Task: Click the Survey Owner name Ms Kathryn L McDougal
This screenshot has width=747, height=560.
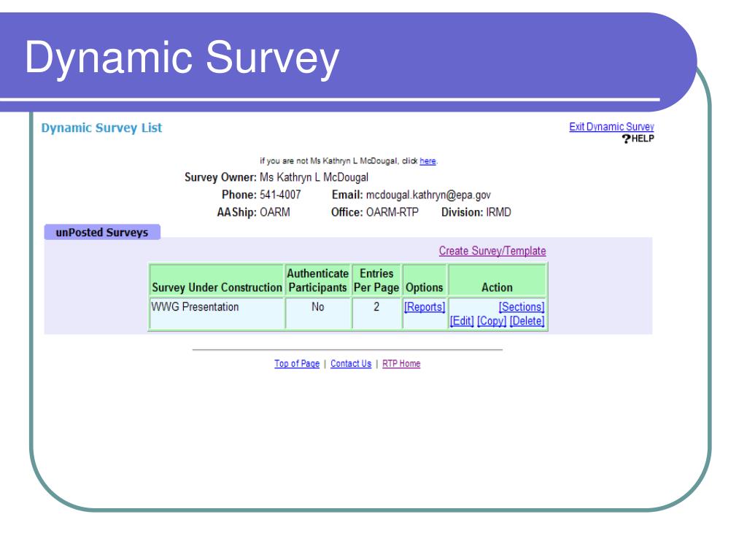Action: (314, 178)
